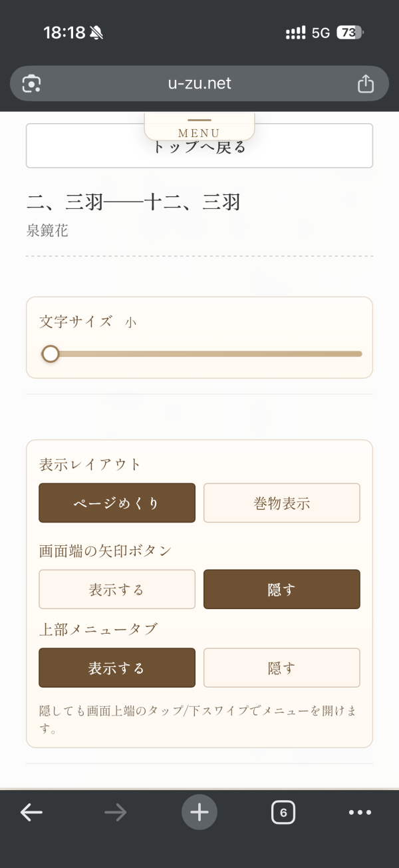Tap the address bar showing u-zu.net

pos(199,83)
